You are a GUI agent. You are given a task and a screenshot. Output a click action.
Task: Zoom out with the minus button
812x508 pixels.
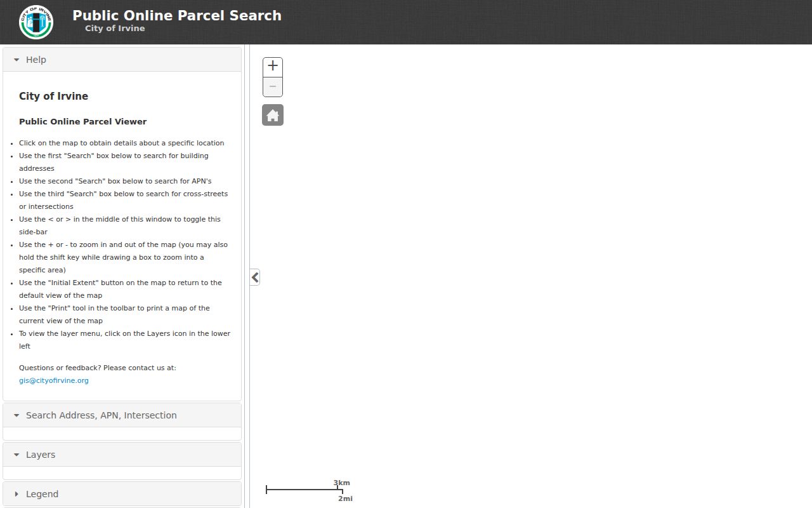tap(273, 87)
